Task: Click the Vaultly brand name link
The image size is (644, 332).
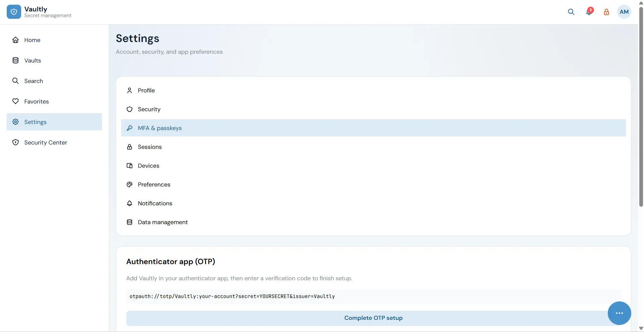Action: (36, 9)
